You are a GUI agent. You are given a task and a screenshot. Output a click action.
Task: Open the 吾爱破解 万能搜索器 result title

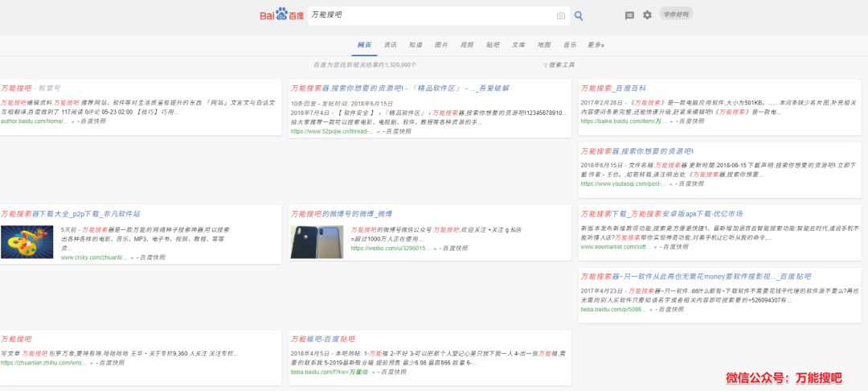click(399, 88)
